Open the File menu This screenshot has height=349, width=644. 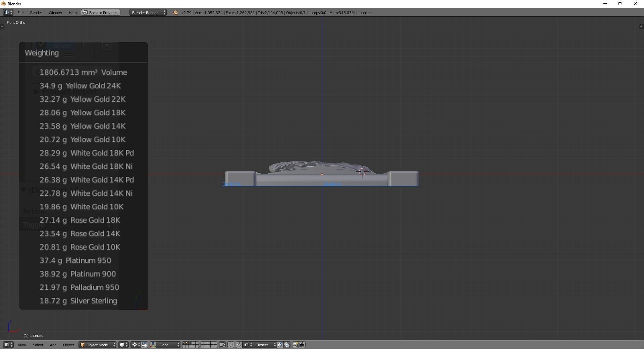pos(20,12)
